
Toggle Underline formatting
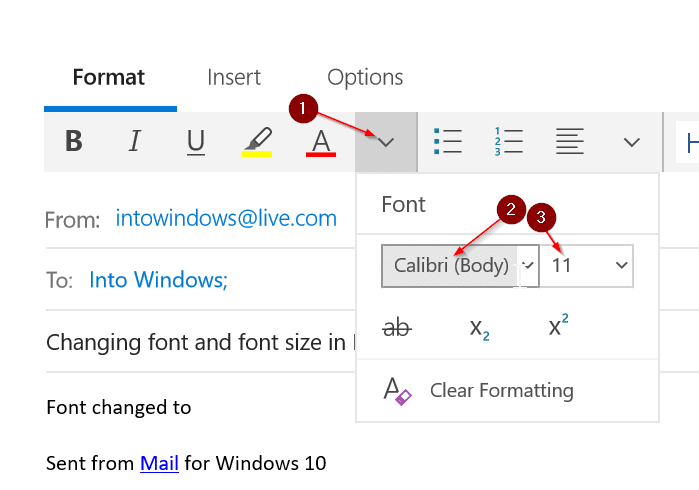click(x=196, y=141)
